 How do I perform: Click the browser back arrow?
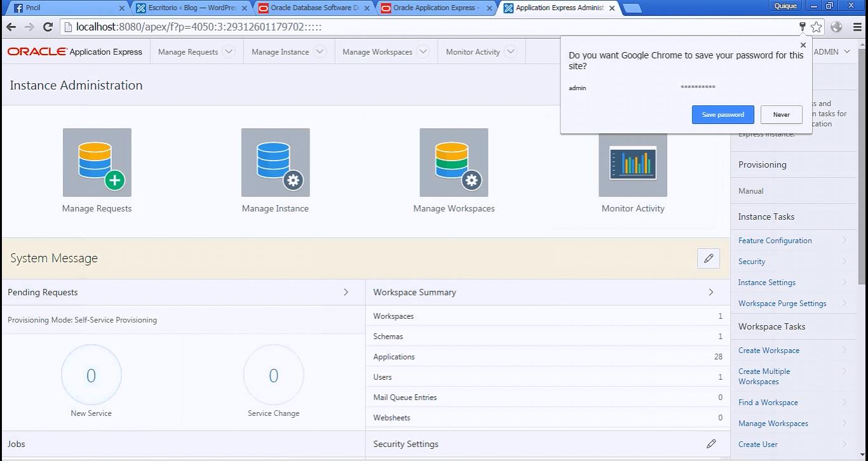(10, 27)
